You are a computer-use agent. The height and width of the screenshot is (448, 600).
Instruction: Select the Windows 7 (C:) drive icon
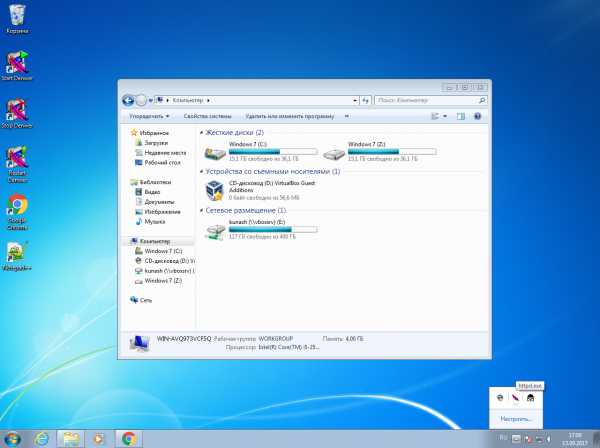(215, 153)
